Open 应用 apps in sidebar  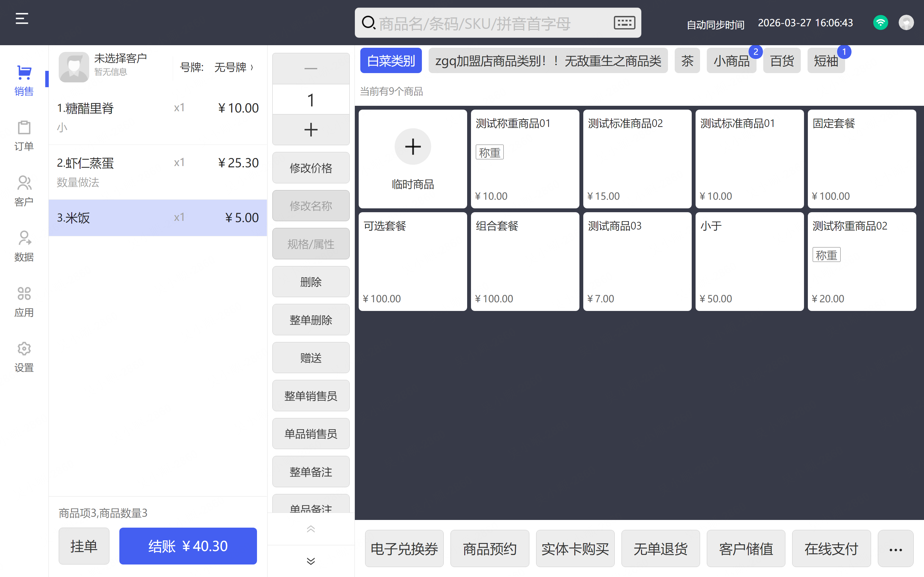click(x=24, y=301)
